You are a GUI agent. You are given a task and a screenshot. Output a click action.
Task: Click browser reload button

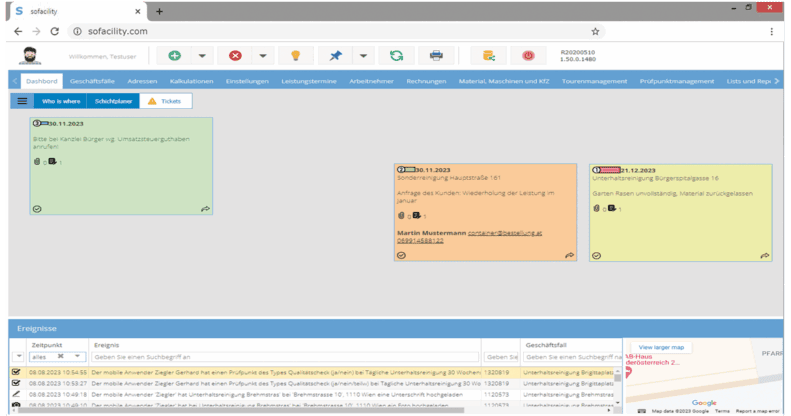[x=54, y=31]
